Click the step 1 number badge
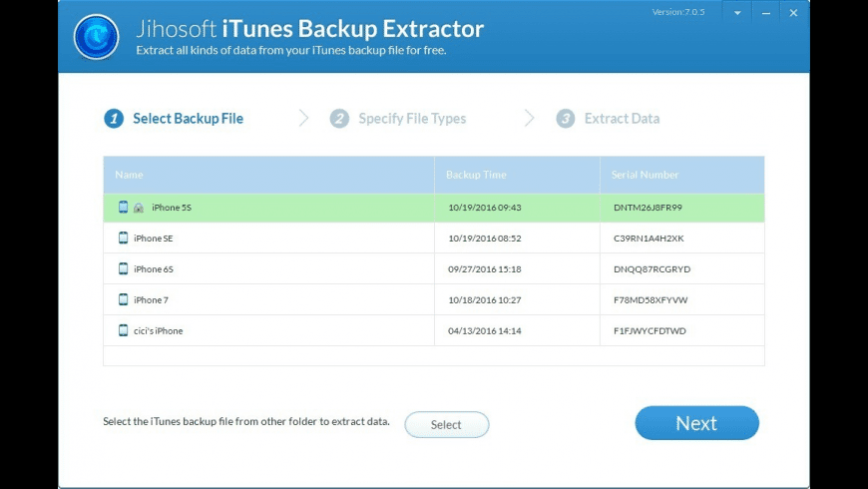The height and width of the screenshot is (489, 868). click(x=114, y=119)
